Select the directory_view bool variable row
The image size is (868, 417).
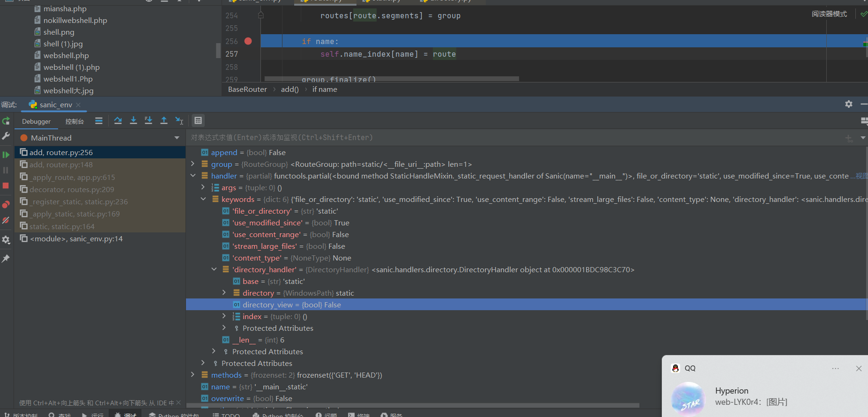pos(527,305)
